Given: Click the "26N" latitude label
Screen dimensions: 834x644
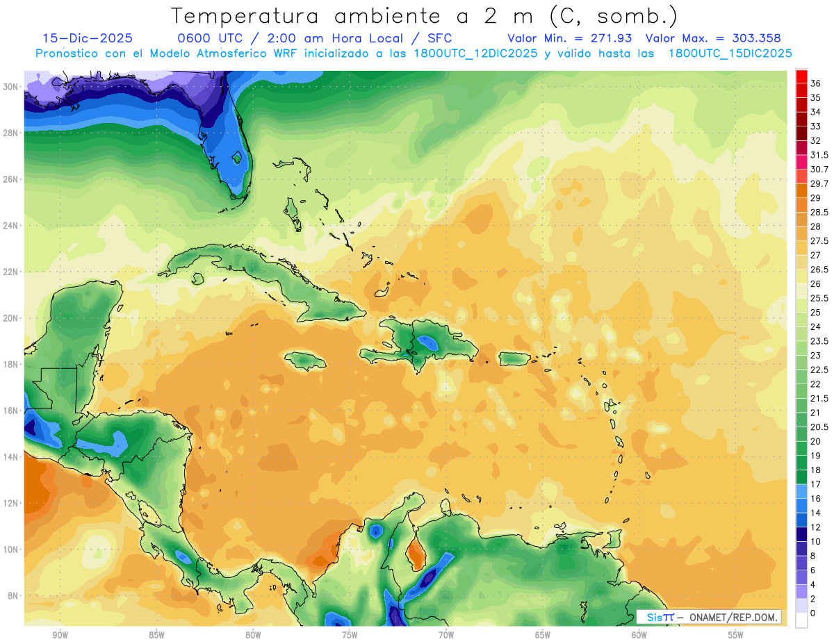Looking at the screenshot, I should coord(10,179).
